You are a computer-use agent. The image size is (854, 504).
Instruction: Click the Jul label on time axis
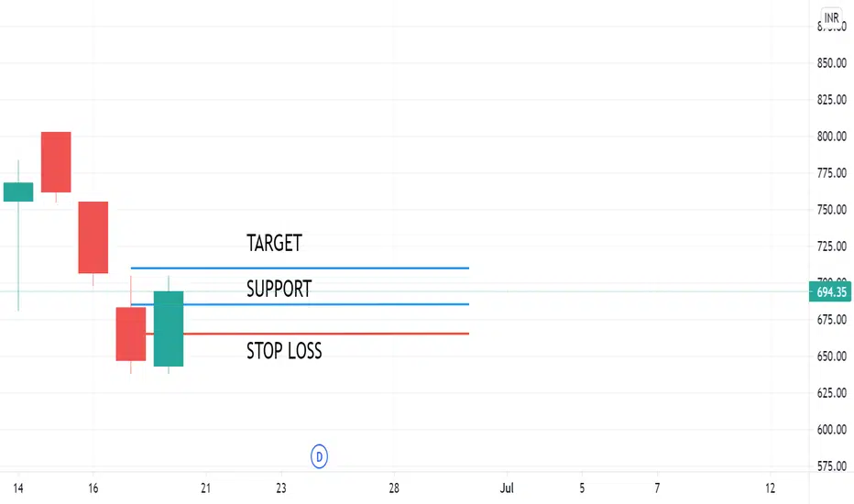tap(507, 488)
